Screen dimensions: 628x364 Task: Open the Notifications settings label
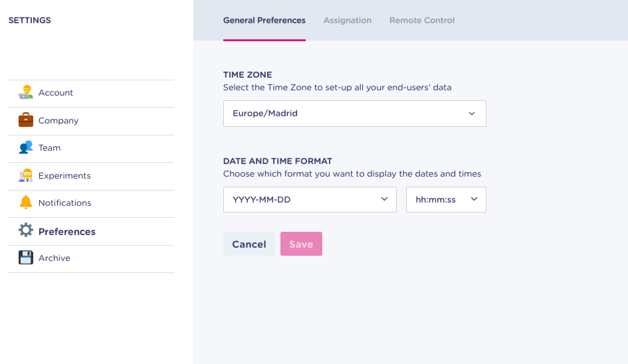65,203
